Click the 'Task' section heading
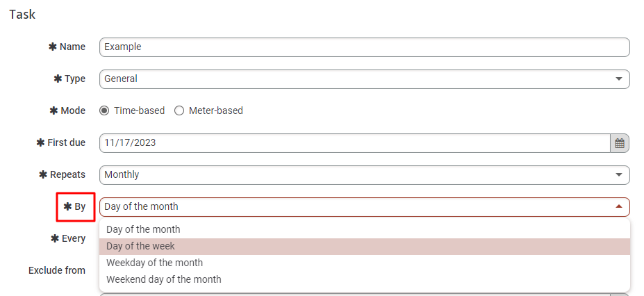 [x=22, y=15]
